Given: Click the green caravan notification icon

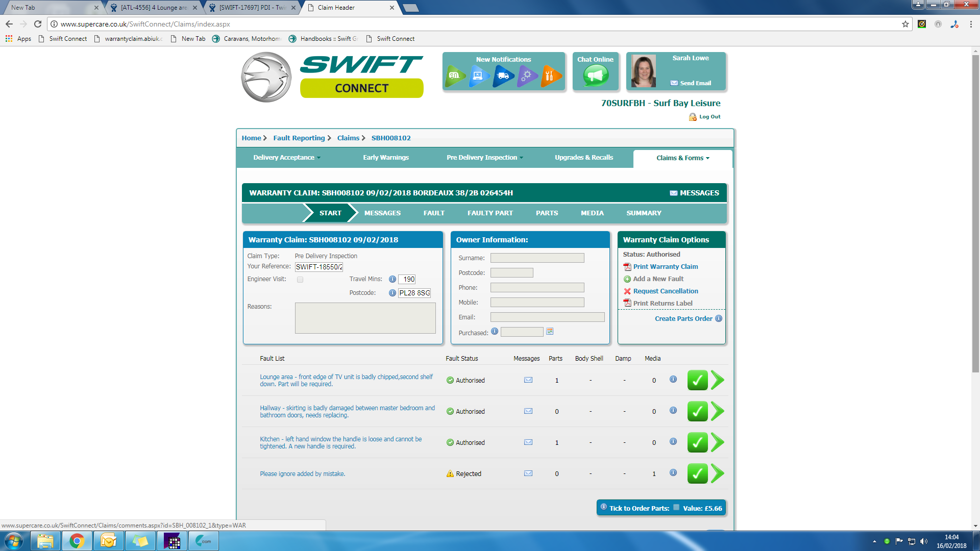Looking at the screenshot, I should pyautogui.click(x=454, y=76).
